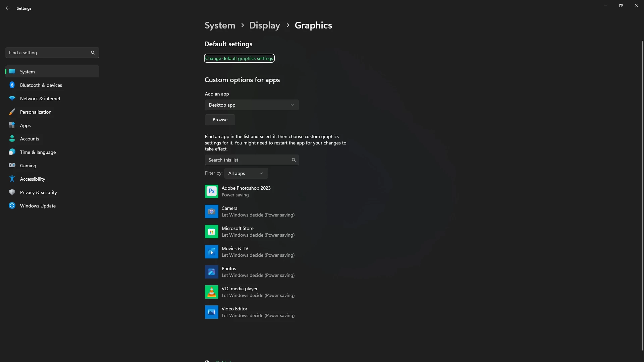Screen dimensions: 644x362
Task: Select the Movies & TV app icon
Action: point(211,252)
